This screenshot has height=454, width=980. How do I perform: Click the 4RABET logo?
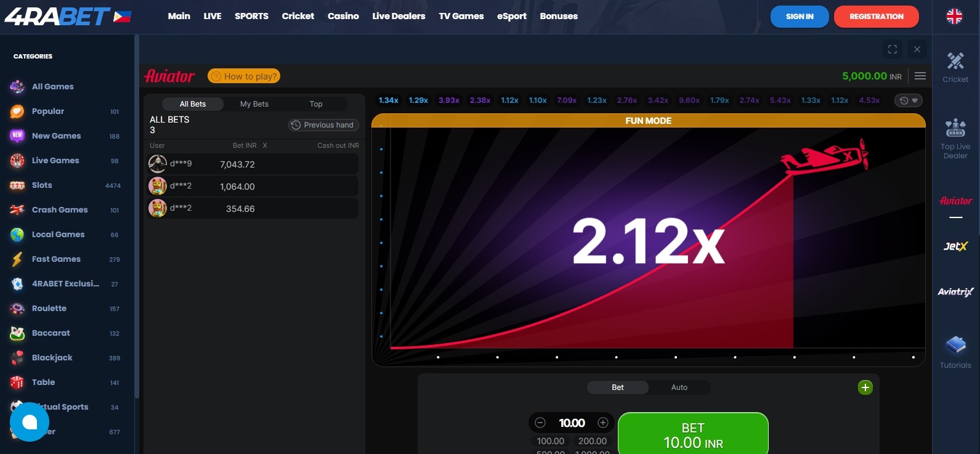pyautogui.click(x=58, y=16)
